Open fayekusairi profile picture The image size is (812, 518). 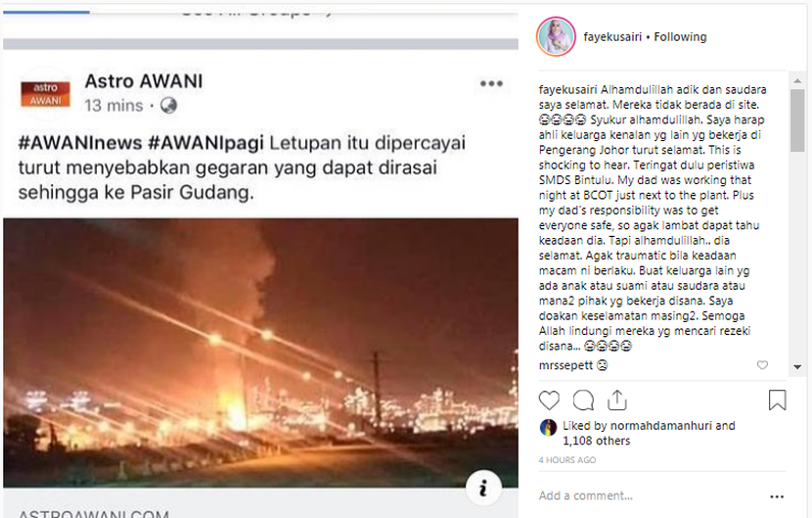pyautogui.click(x=556, y=37)
